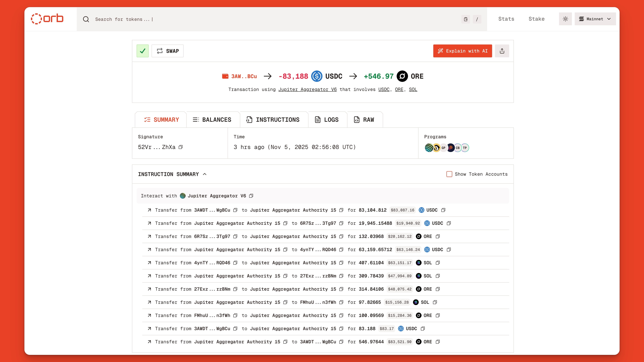Click the SWAP transaction type badge

pyautogui.click(x=167, y=51)
